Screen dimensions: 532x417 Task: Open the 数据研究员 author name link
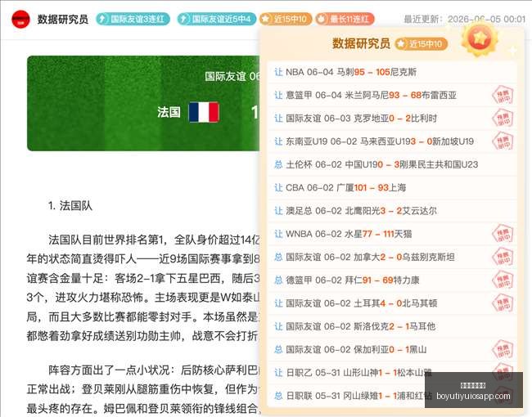63,19
